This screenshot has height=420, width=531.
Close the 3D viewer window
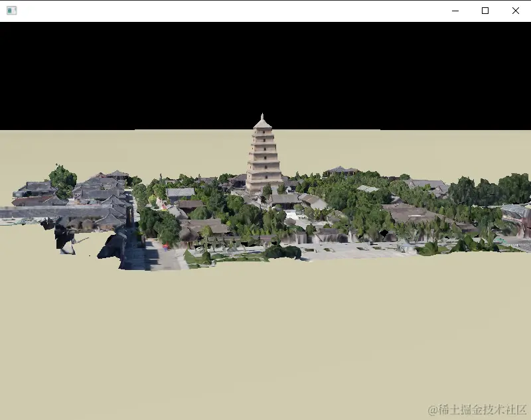point(516,11)
